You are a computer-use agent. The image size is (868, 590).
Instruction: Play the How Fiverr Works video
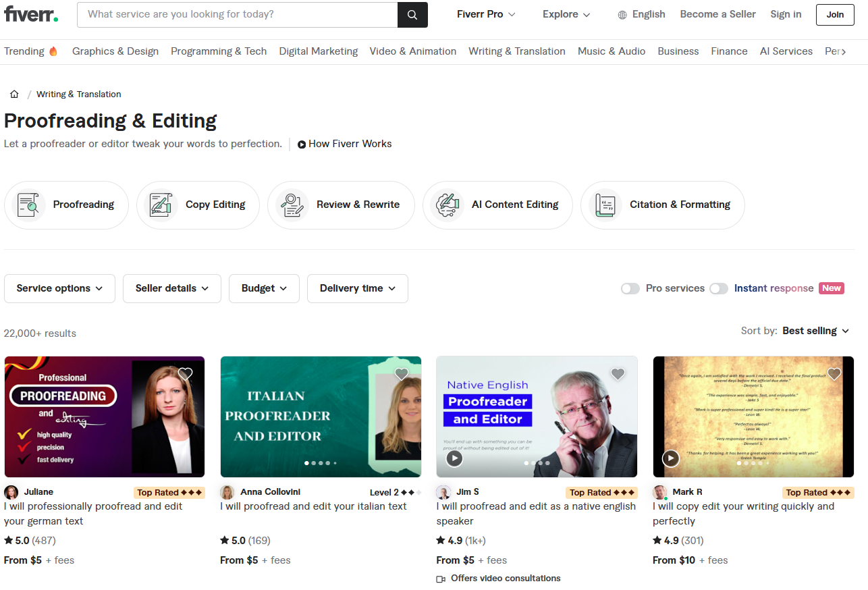coord(301,144)
